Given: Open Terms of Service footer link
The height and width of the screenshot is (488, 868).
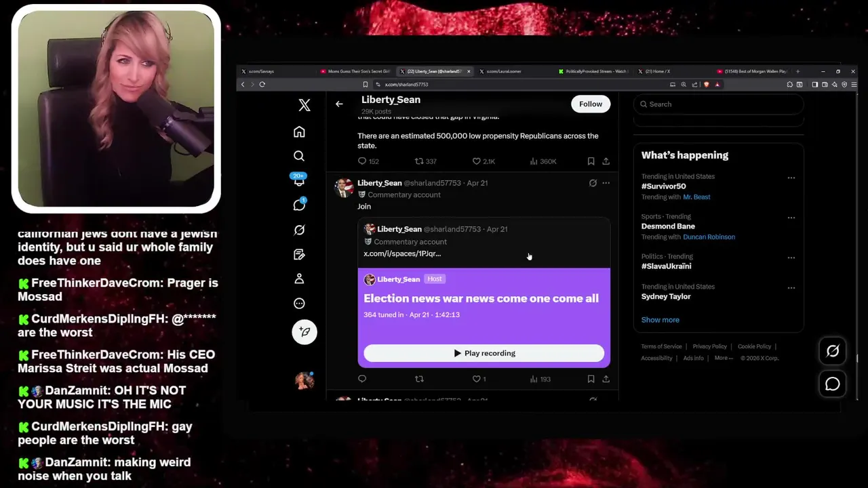Looking at the screenshot, I should click(x=661, y=346).
